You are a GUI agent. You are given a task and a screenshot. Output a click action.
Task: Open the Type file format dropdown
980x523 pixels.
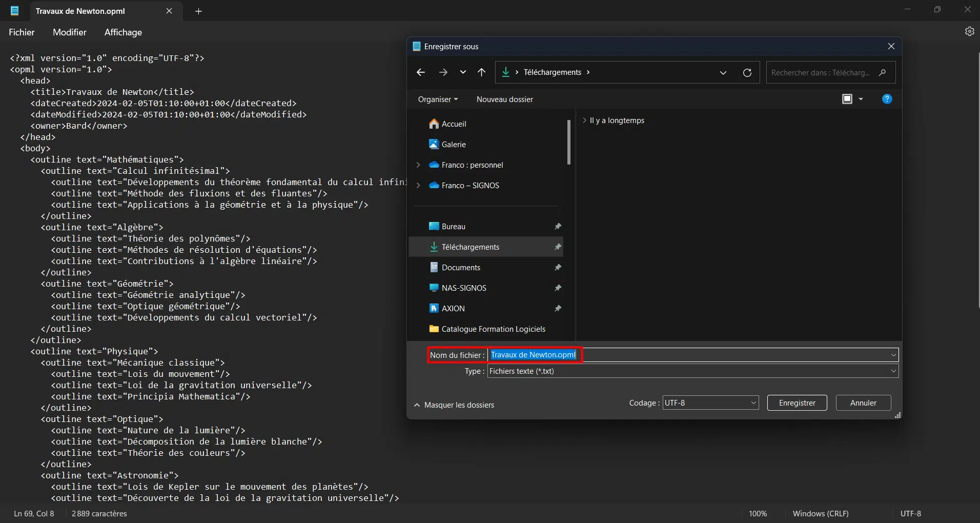(692, 371)
